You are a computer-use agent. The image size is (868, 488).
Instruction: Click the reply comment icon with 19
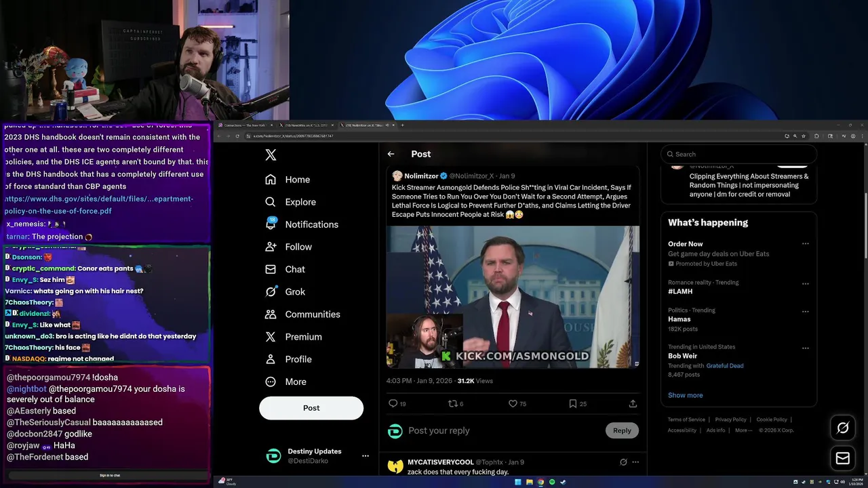(397, 403)
